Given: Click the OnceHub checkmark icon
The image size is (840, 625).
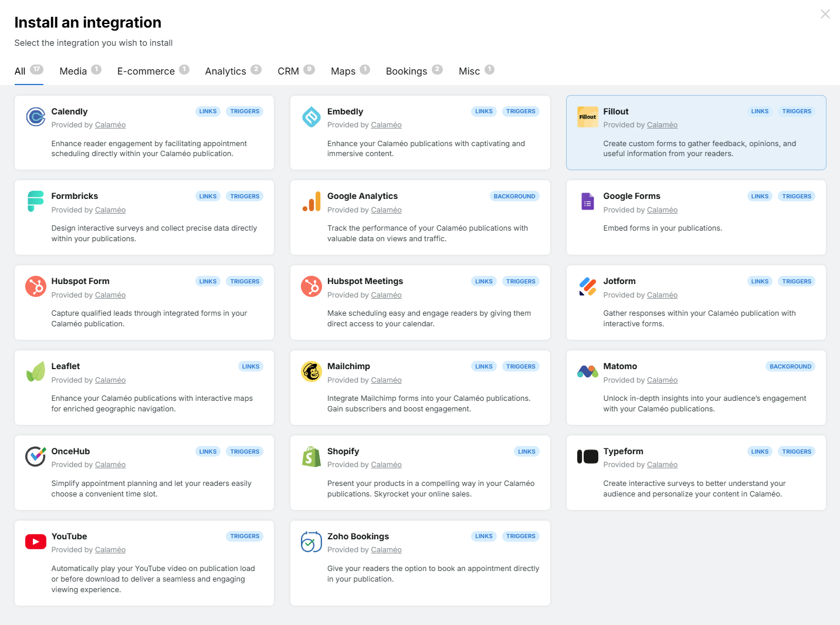Looking at the screenshot, I should click(x=36, y=456).
